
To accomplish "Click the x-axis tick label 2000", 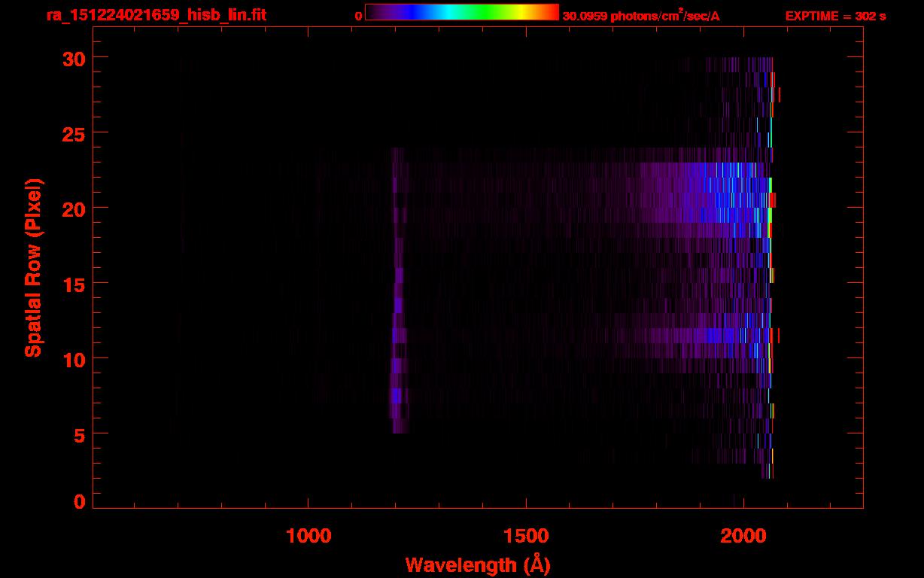I will 743,536.
